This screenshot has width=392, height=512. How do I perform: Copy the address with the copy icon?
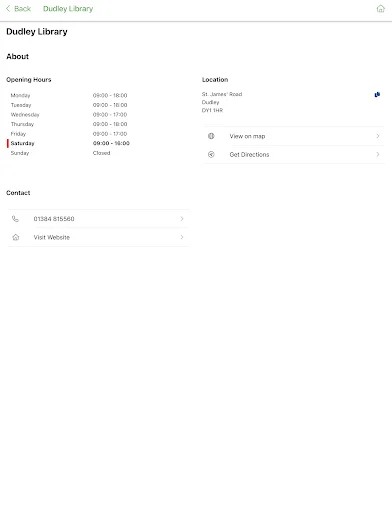tap(377, 95)
